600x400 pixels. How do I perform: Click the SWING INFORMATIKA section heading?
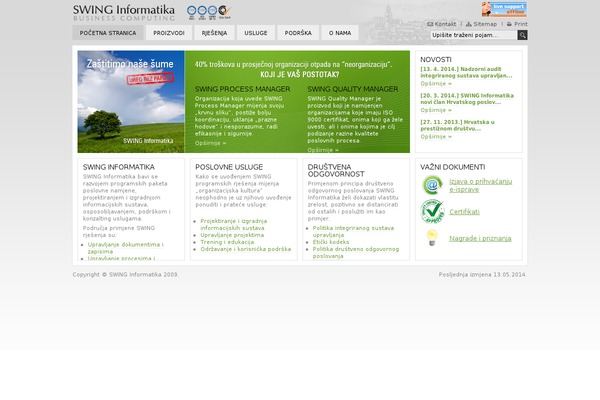pyautogui.click(x=119, y=167)
